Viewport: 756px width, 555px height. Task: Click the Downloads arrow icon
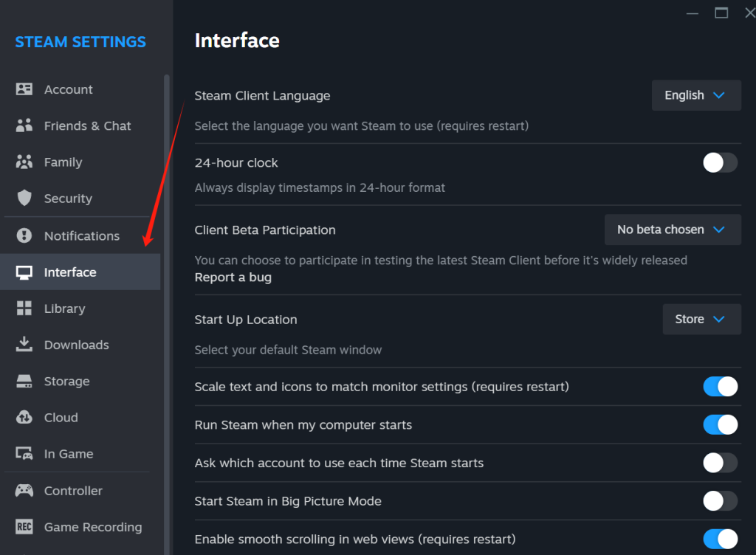[24, 345]
